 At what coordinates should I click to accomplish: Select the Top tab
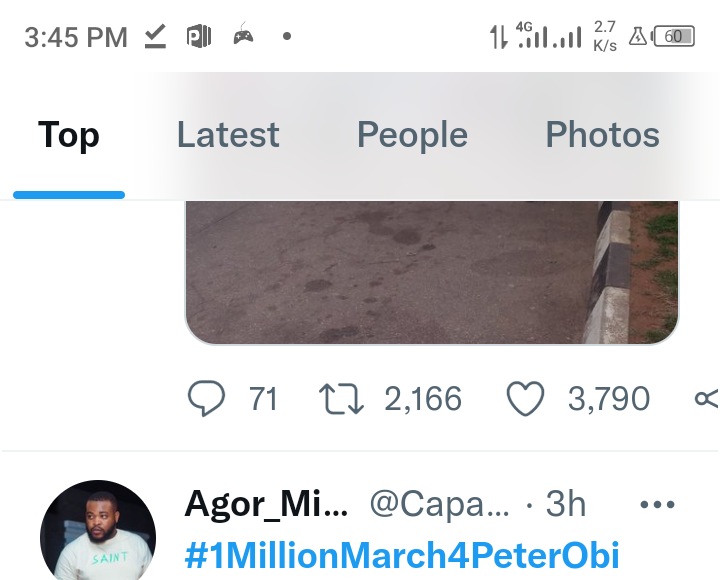(68, 135)
